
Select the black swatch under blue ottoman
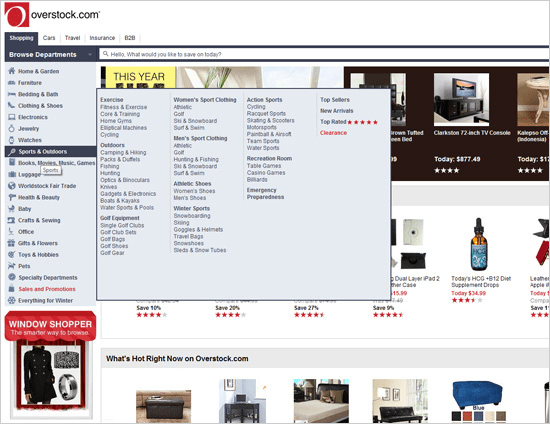click(456, 416)
